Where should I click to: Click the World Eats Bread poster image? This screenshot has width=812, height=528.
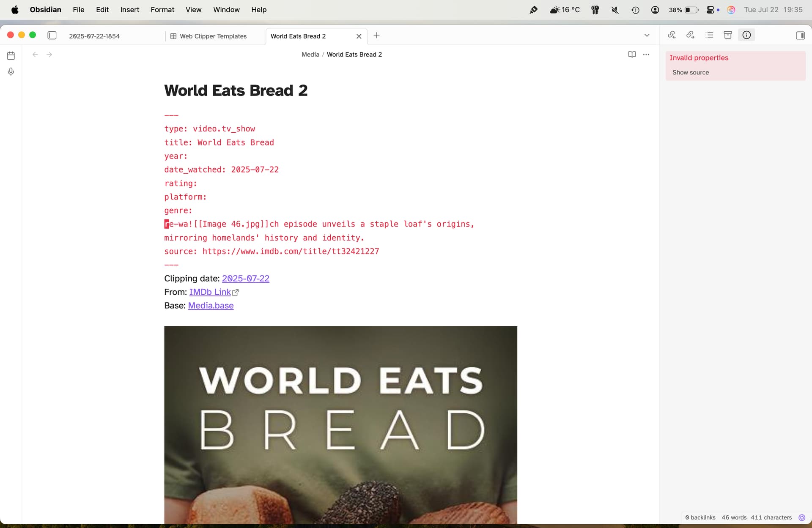[340, 425]
